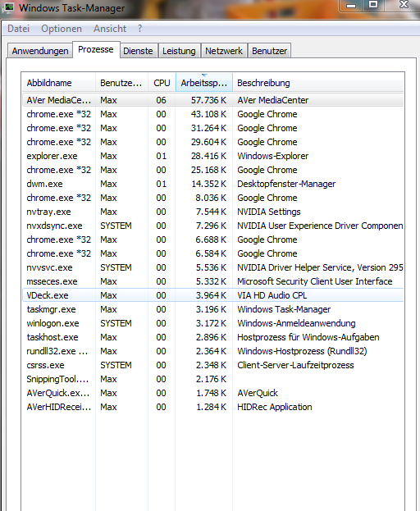Sort by the Arbeitsspeicher column header
This screenshot has width=420, height=511.
204,83
